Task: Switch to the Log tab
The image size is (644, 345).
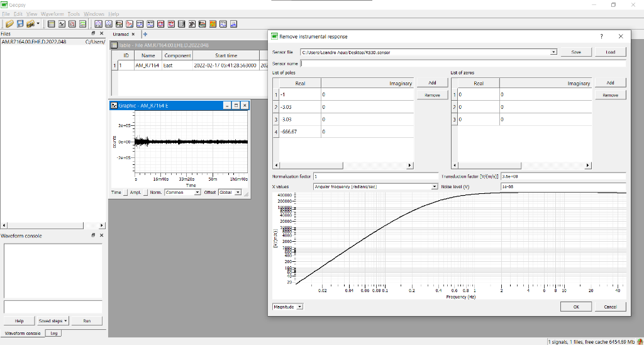Action: (x=53, y=333)
